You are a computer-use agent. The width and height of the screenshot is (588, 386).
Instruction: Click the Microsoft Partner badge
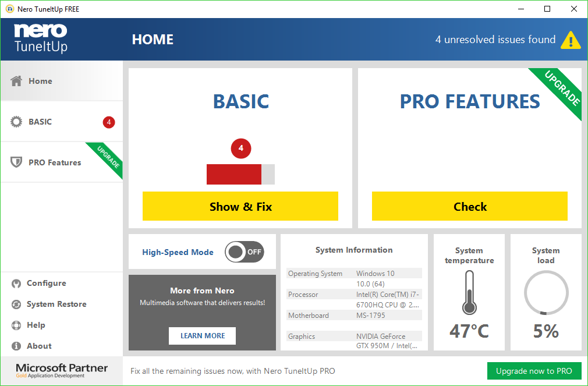coord(62,370)
